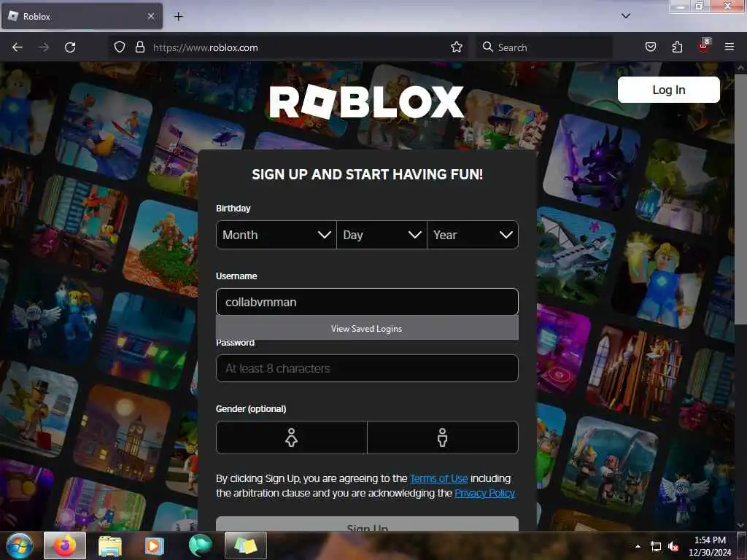The width and height of the screenshot is (747, 560).
Task: Click the muted volume tray icon
Action: click(673, 547)
